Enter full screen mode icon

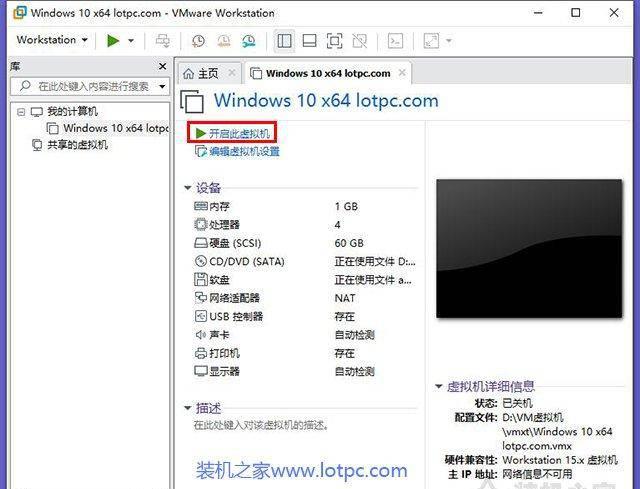coord(334,40)
